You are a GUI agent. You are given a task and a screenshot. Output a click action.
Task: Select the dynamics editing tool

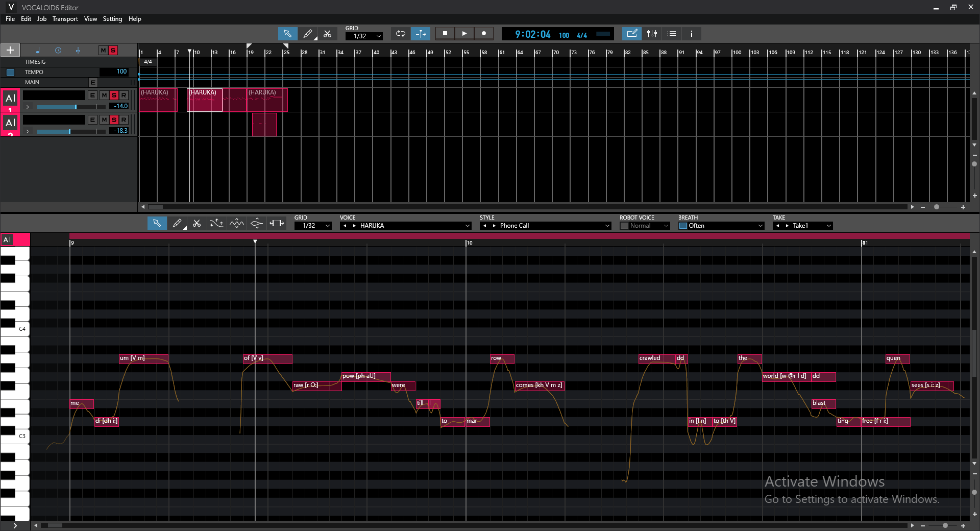[x=256, y=223]
